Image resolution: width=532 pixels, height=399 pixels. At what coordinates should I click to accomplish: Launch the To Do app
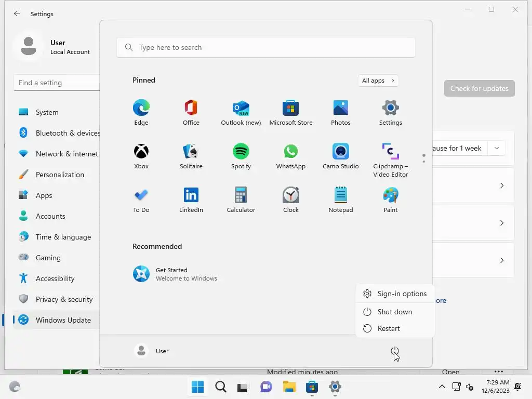click(x=141, y=200)
